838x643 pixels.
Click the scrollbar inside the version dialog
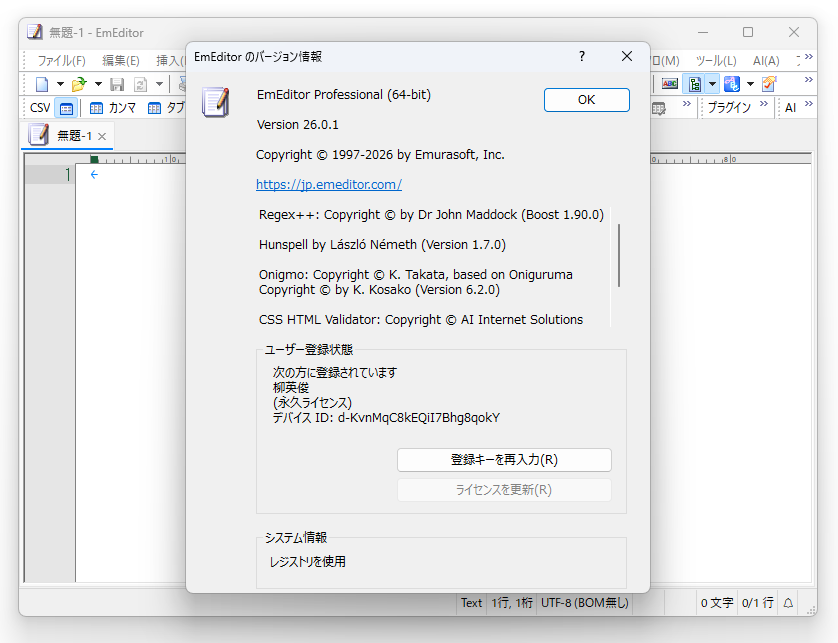click(618, 255)
